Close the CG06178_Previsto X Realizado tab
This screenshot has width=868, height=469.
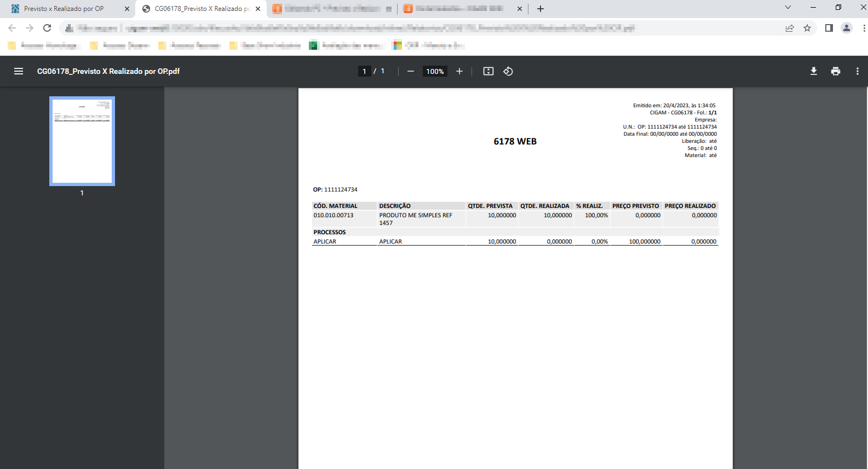pos(258,9)
